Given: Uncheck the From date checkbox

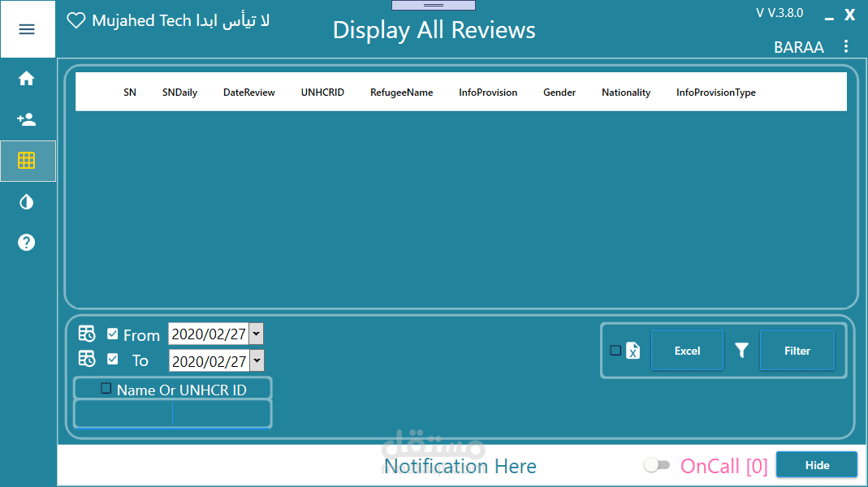Looking at the screenshot, I should point(113,333).
